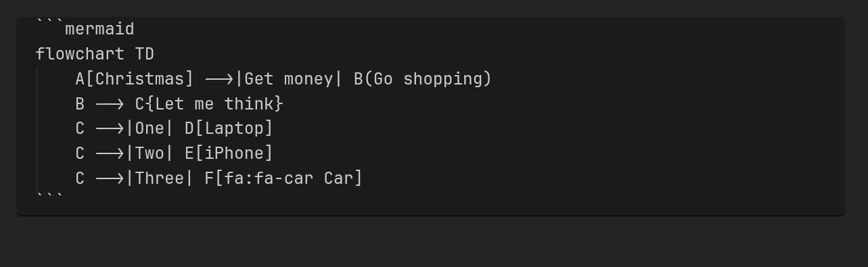The width and height of the screenshot is (868, 267).
Task: Click the indent guide line beside the code
Action: pyautogui.click(x=37, y=128)
